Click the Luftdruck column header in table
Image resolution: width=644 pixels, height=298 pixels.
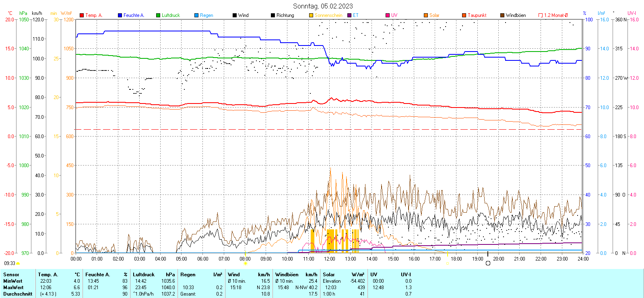(144, 275)
